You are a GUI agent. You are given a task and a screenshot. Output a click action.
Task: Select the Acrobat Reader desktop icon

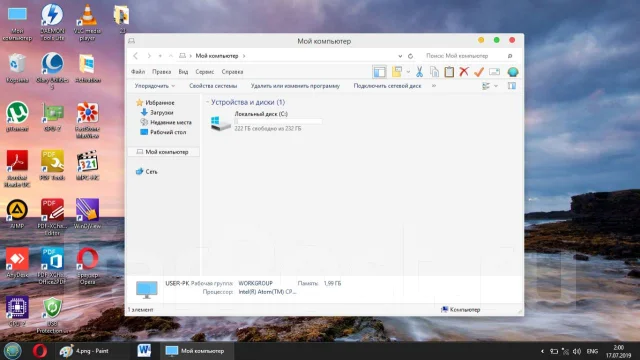(x=17, y=169)
